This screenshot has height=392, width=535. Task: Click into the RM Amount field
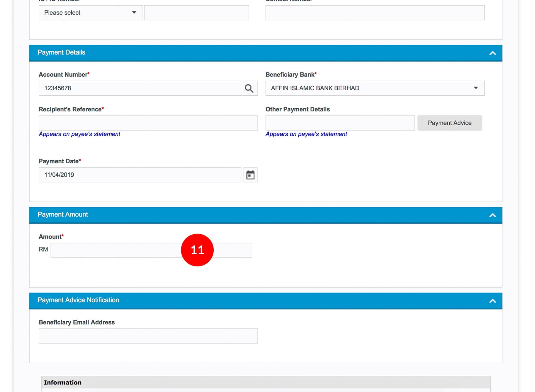pos(116,250)
